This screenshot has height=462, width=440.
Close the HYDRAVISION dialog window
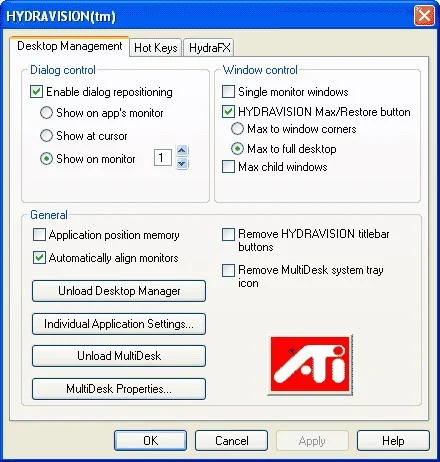point(424,16)
